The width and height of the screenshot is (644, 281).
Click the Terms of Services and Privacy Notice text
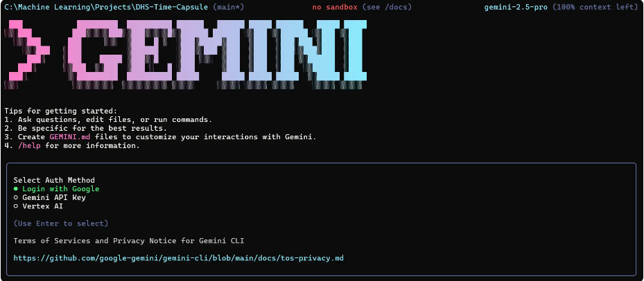[129, 241]
